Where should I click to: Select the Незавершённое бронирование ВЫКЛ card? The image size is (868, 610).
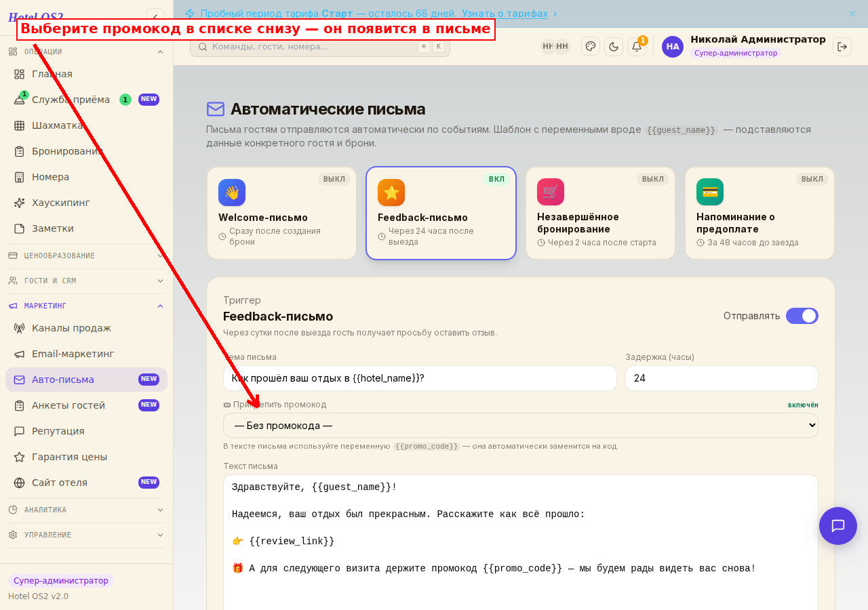[x=600, y=213]
